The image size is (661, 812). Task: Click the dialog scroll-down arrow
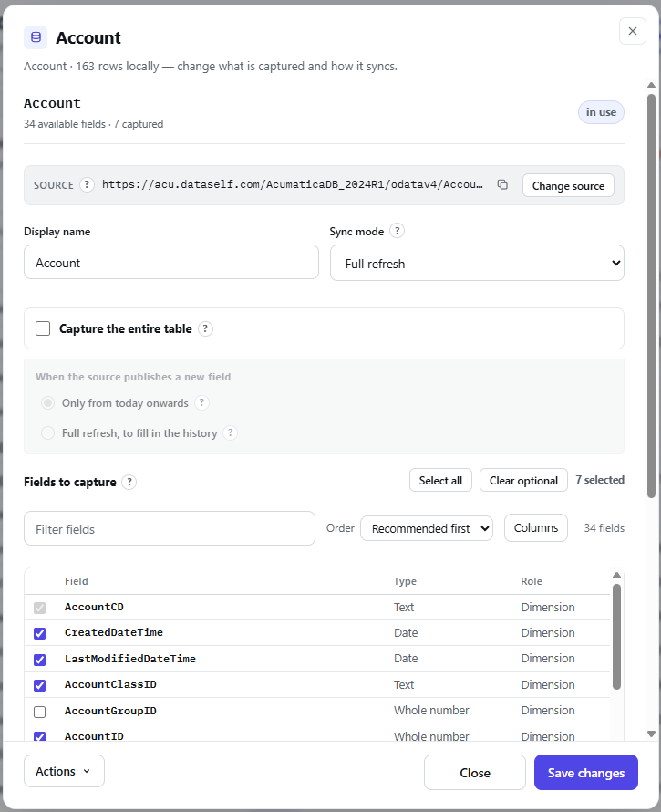(651, 734)
